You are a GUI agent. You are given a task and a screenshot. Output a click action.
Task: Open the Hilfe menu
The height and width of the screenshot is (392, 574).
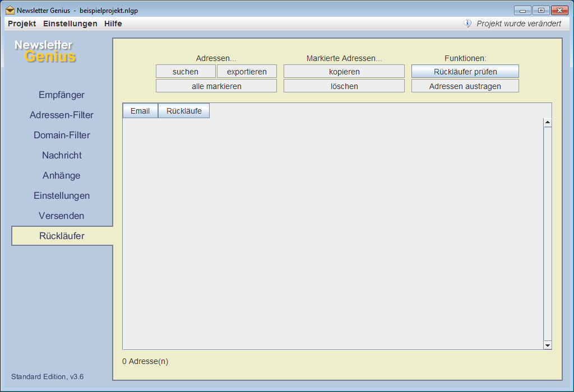click(x=113, y=24)
